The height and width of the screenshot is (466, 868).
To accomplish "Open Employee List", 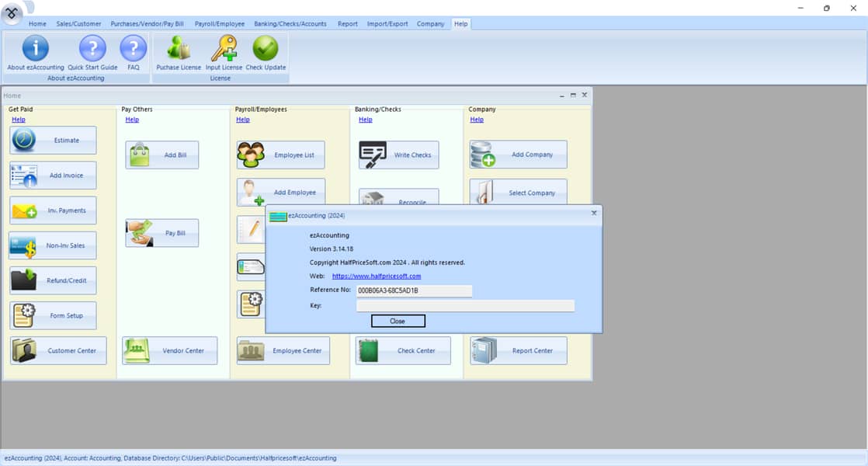I will (x=280, y=155).
